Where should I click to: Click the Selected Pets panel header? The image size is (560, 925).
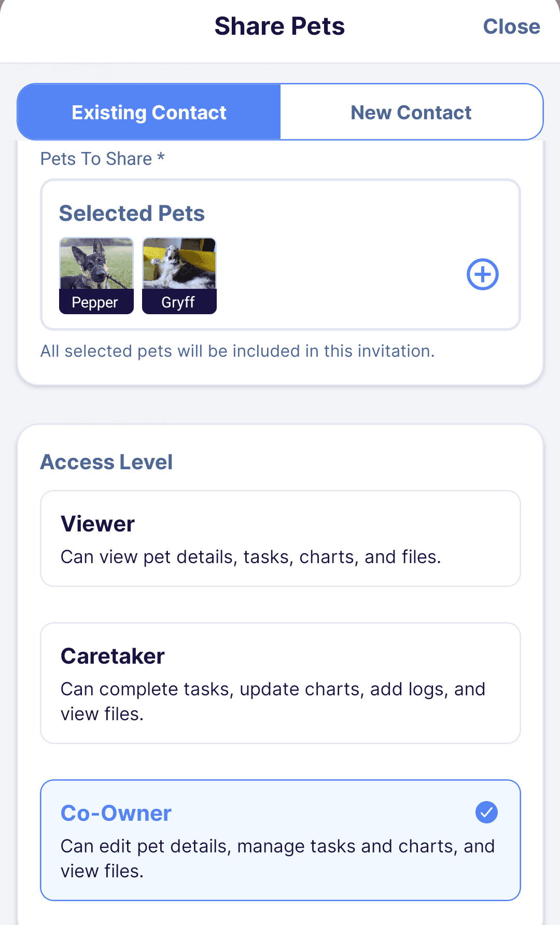coord(132,213)
